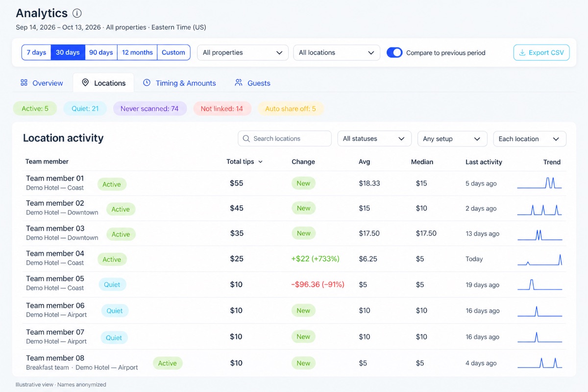Filter by Auto share off: 5 chip

coord(291,109)
